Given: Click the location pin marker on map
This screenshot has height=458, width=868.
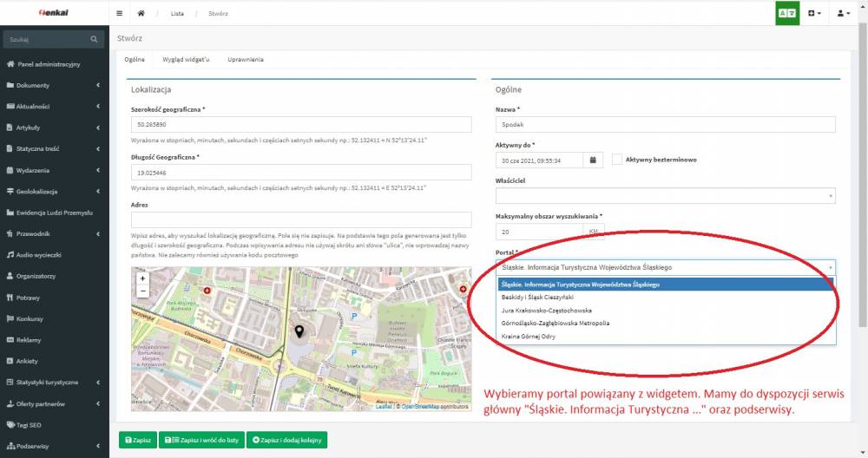Looking at the screenshot, I should tap(300, 330).
